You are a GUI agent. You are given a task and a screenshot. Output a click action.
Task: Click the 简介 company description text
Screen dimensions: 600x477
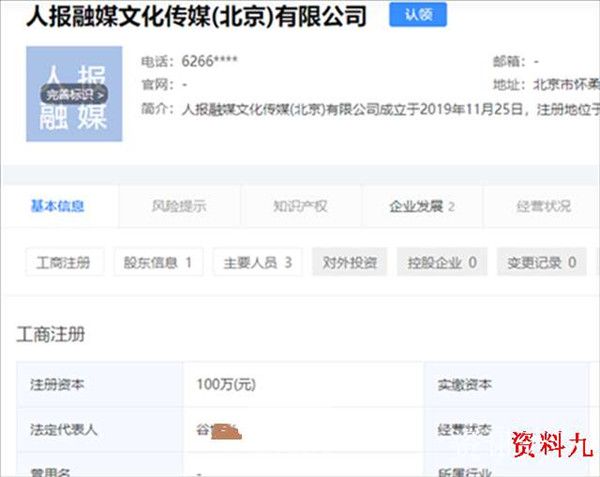click(390, 110)
